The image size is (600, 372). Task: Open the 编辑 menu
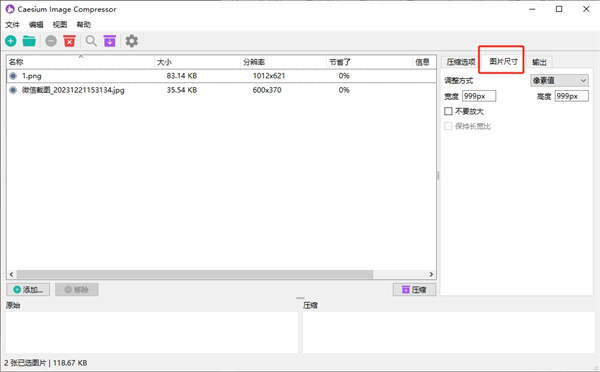click(x=36, y=24)
